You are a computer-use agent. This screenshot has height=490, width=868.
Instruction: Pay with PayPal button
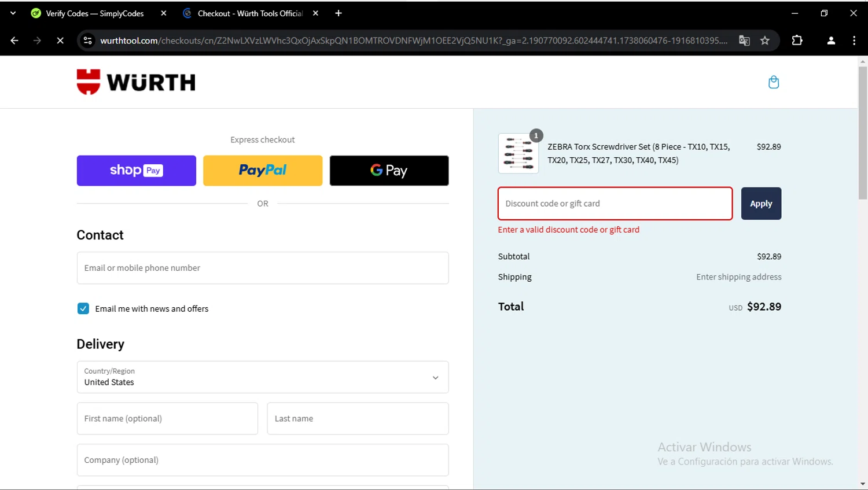(263, 171)
